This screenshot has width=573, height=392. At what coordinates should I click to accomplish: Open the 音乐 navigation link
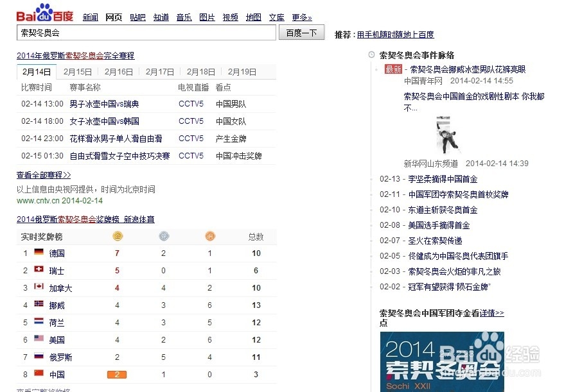(184, 17)
